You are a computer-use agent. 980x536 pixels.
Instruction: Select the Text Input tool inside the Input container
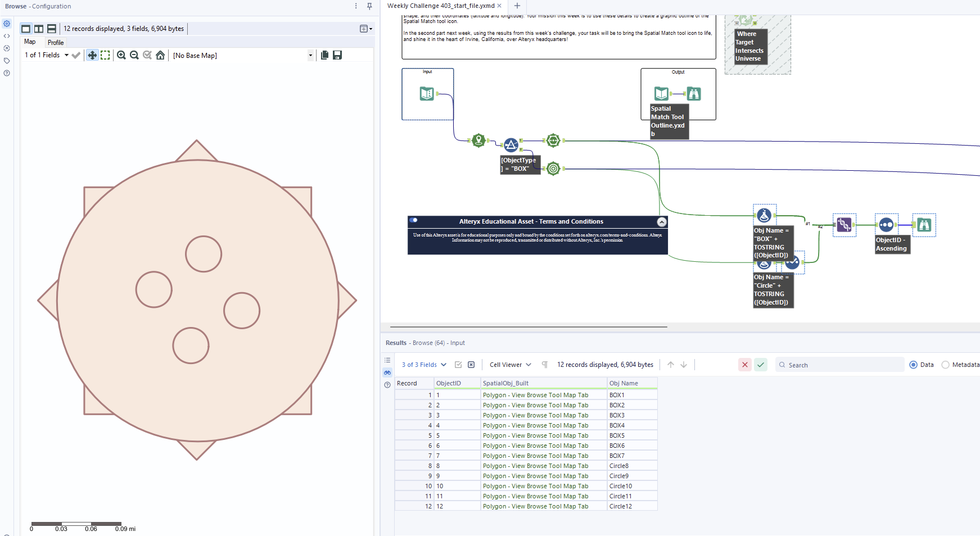pyautogui.click(x=427, y=94)
